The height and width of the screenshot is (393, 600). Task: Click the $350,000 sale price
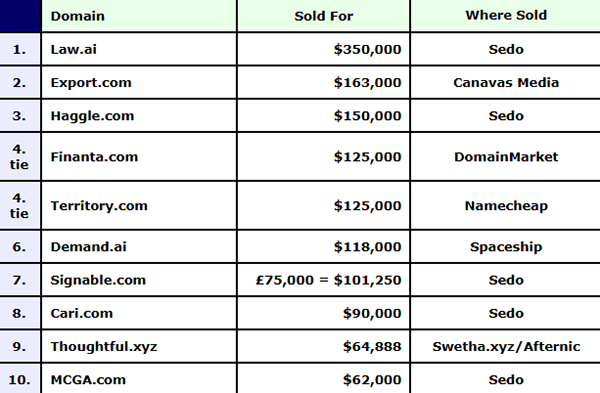coord(367,49)
